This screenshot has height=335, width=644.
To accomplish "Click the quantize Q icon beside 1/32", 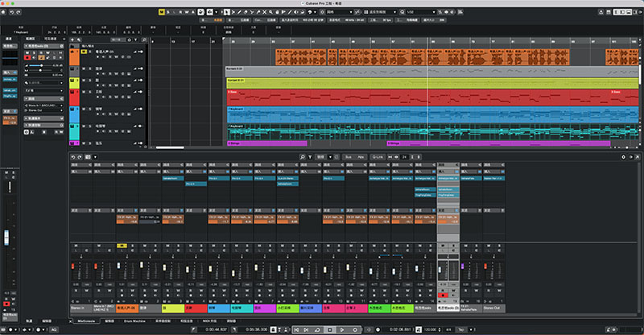I will coord(402,12).
